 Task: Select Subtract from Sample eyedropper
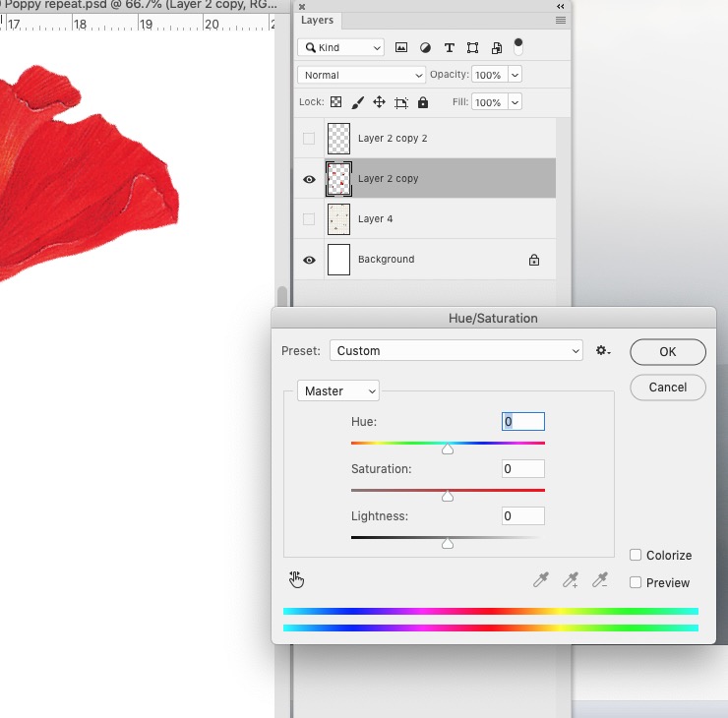[x=600, y=579]
